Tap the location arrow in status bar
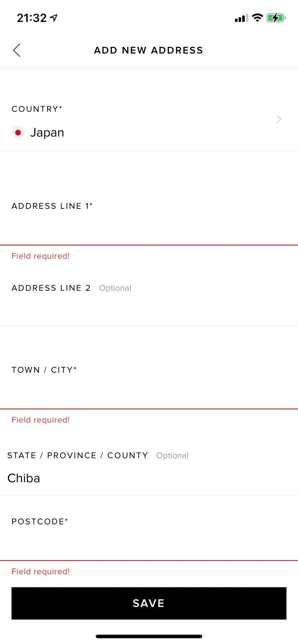The width and height of the screenshot is (298, 644). tap(54, 18)
